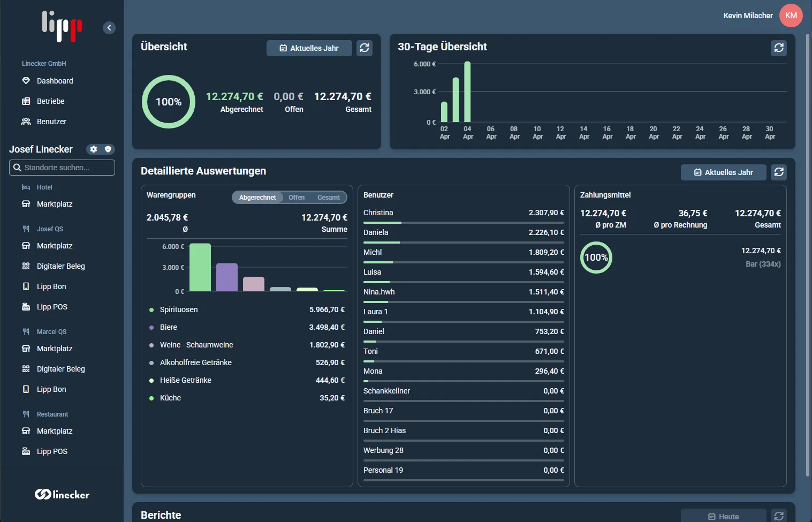
Task: Open Josef Linecker settings gear icon
Action: [x=94, y=149]
